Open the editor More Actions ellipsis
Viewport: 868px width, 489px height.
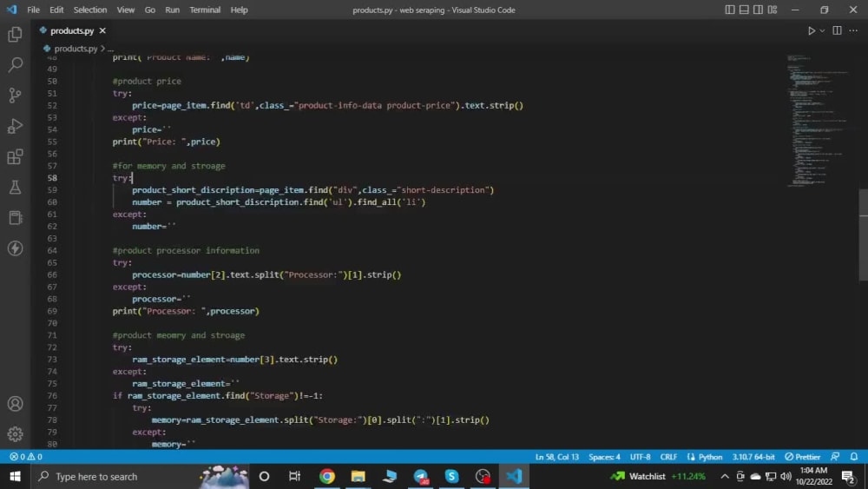[x=853, y=30]
